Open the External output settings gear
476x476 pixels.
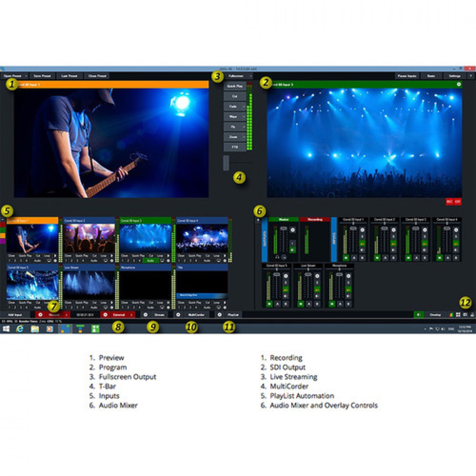click(105, 314)
